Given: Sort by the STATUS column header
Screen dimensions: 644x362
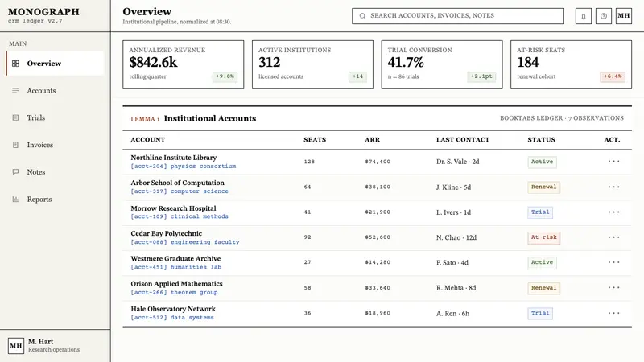Looking at the screenshot, I should tap(541, 139).
